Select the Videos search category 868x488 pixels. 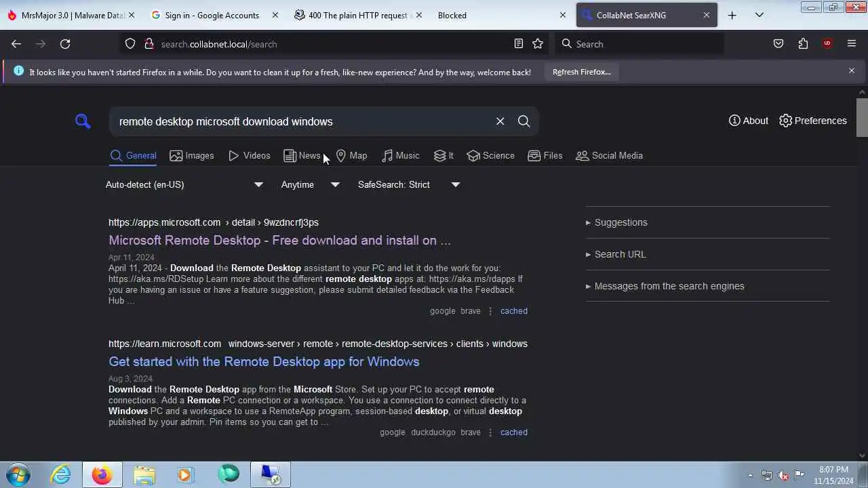click(x=250, y=156)
